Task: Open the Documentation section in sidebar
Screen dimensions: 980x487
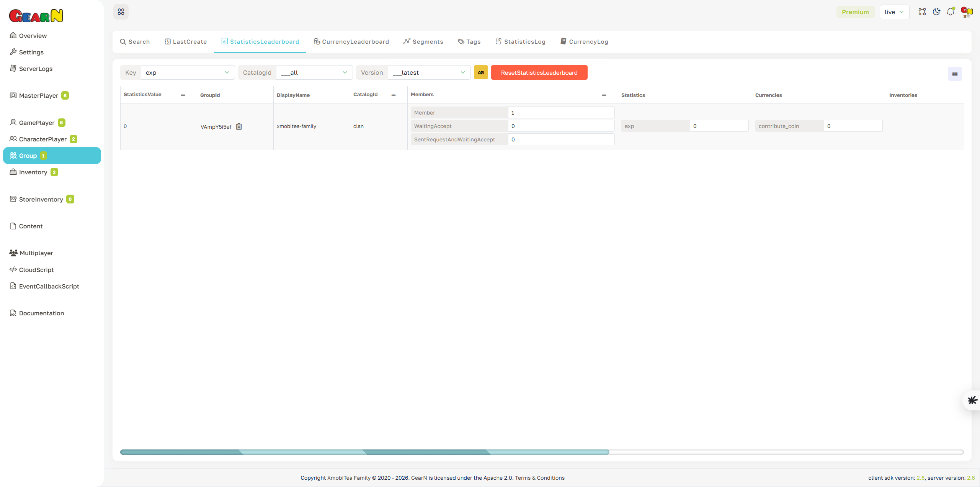Action: 41,313
